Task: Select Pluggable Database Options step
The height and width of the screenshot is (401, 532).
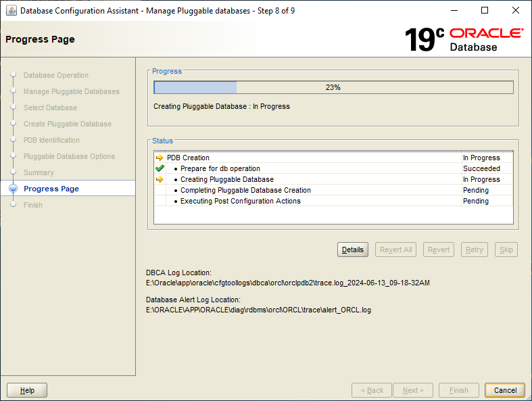Action: click(x=69, y=156)
